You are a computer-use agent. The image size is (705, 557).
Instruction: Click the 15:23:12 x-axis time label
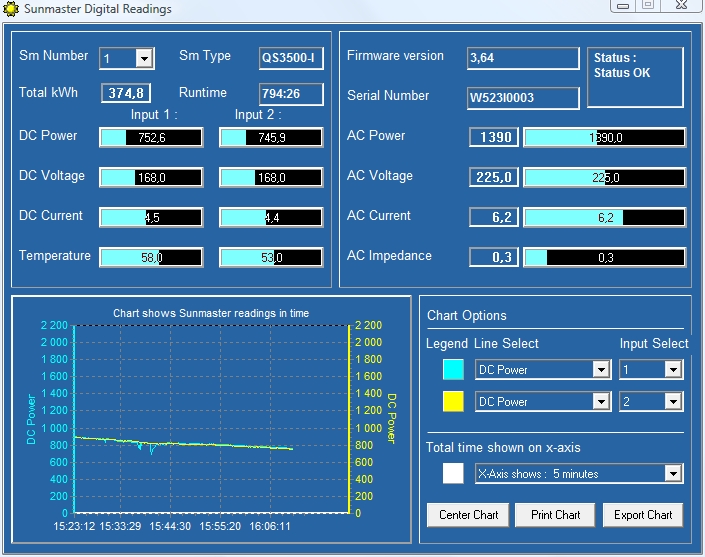(x=74, y=526)
